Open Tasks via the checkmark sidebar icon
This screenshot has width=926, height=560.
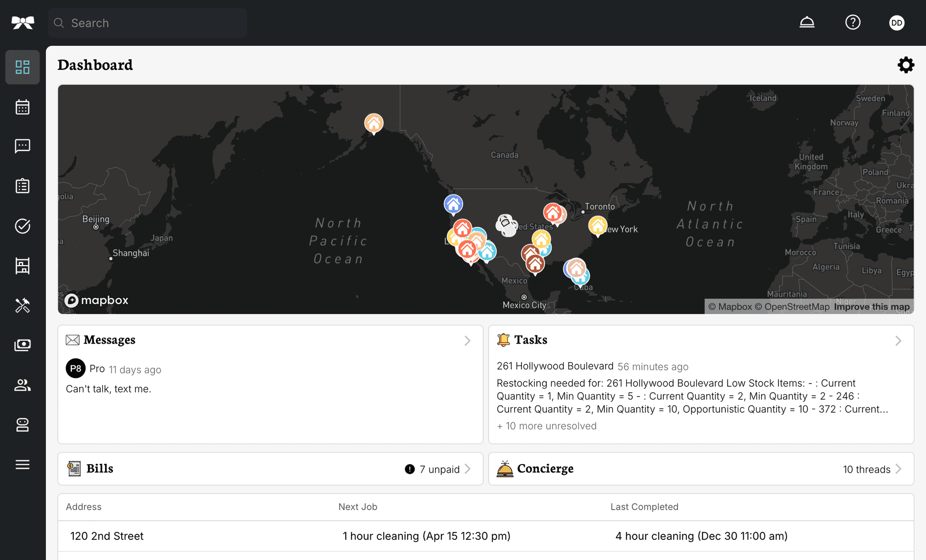[22, 226]
